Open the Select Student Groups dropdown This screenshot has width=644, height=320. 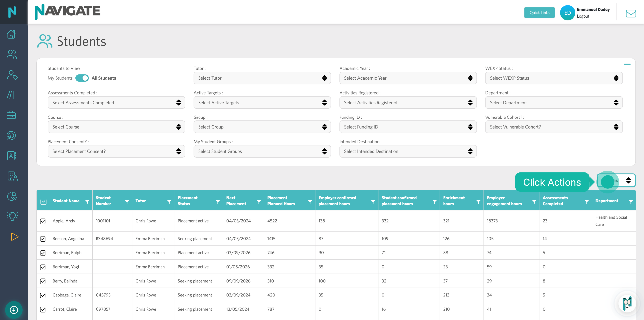pos(262,151)
